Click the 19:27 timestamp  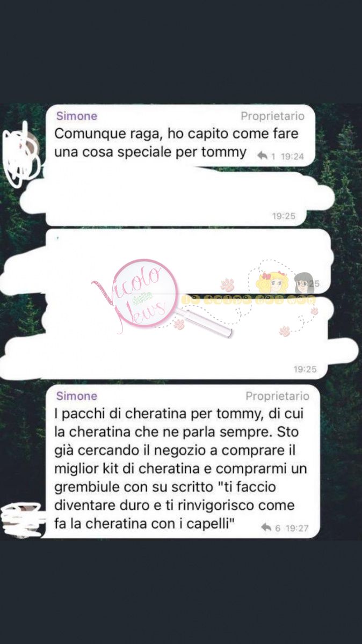tap(297, 528)
